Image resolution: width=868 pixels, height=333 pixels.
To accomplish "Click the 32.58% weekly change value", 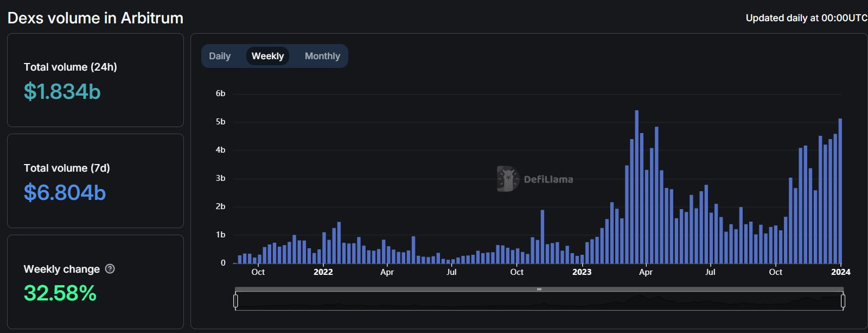I will (60, 293).
